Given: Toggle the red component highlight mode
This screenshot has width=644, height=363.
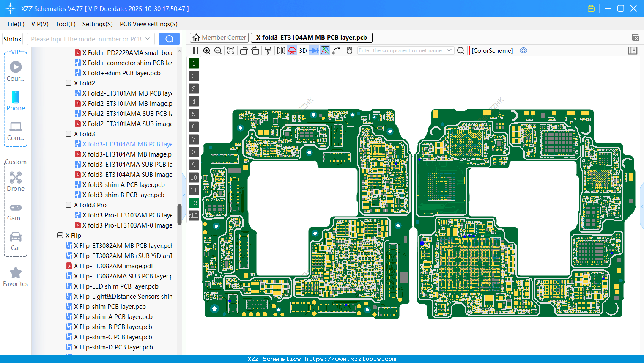Looking at the screenshot, I should click(292, 50).
